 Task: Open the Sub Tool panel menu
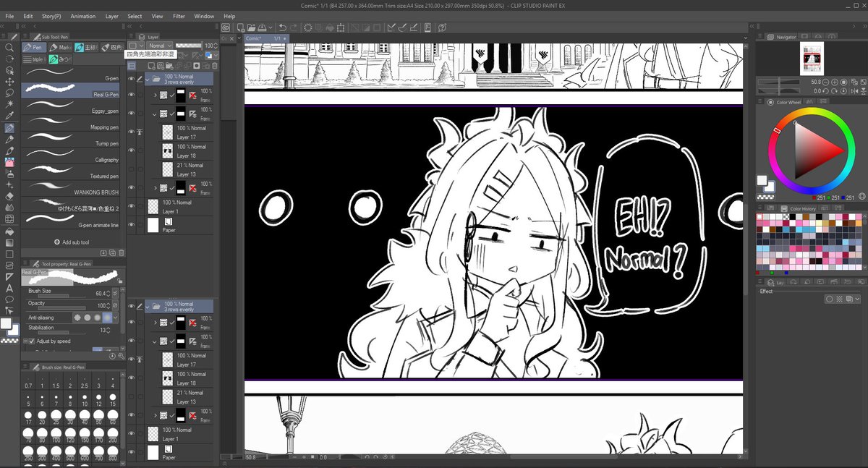coord(26,35)
